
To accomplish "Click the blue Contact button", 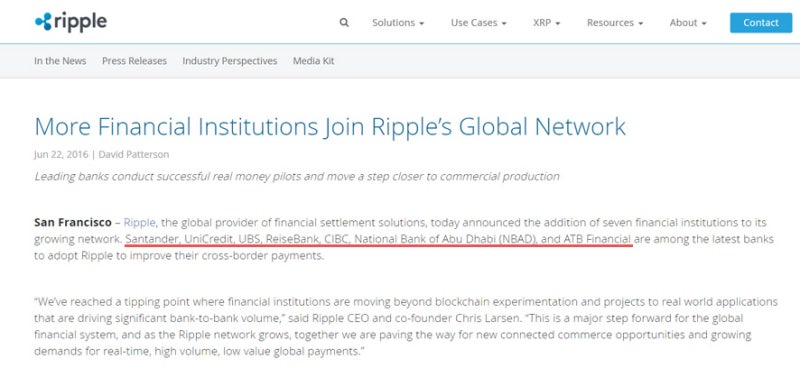I will [761, 23].
